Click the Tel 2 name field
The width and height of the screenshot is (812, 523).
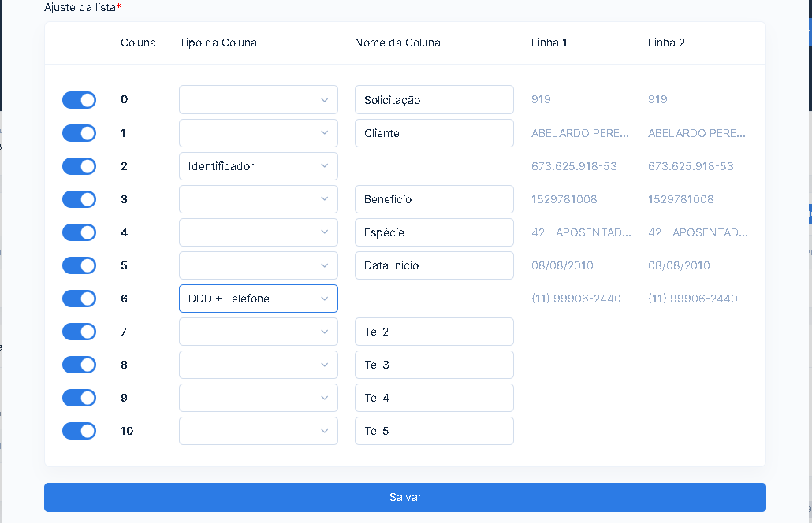point(434,332)
